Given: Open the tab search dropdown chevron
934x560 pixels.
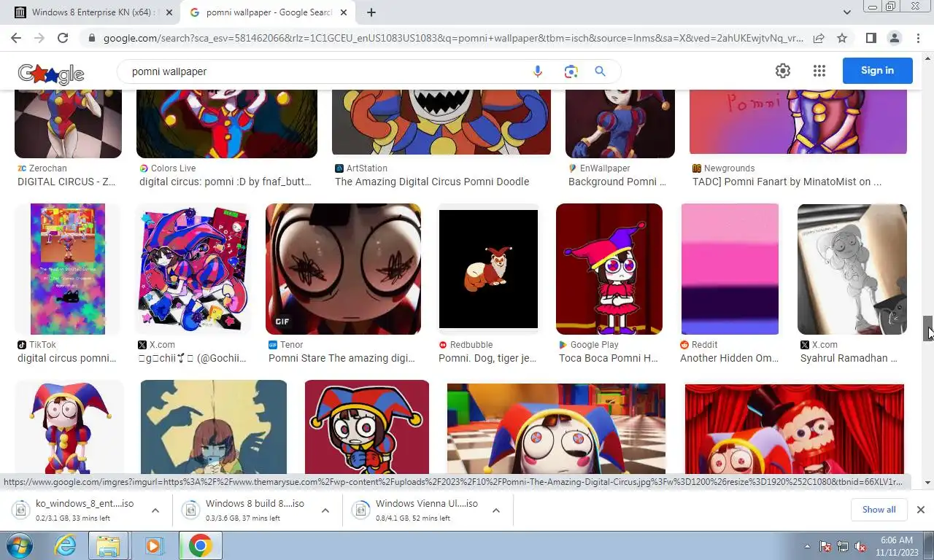Looking at the screenshot, I should click(x=846, y=12).
